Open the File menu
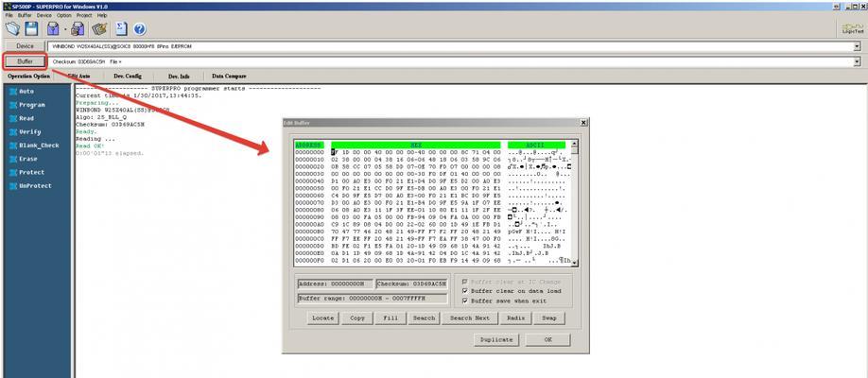The height and width of the screenshot is (378, 868). click(9, 15)
